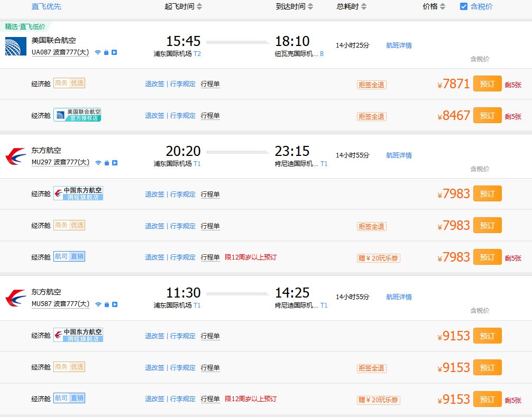Open 退改签 policy for the ¥7871 fare
The height and width of the screenshot is (417, 532).
(x=155, y=84)
